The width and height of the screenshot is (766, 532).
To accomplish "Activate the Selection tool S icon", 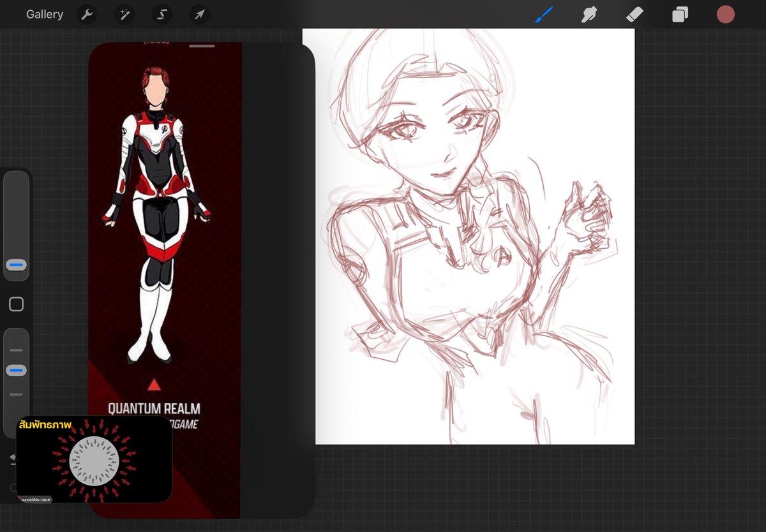I will click(162, 14).
